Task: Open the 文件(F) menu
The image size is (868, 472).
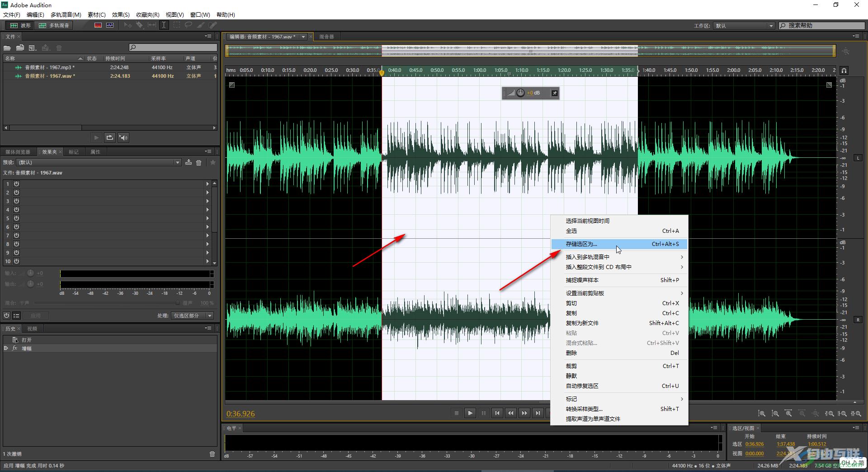Action: click(12, 15)
